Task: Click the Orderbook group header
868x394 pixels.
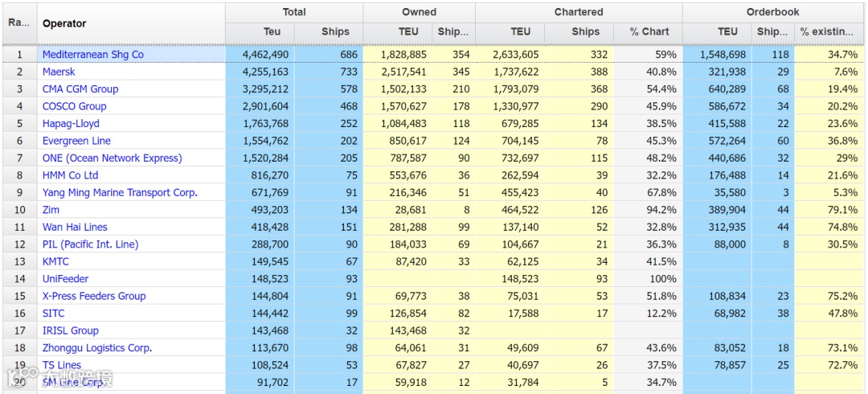Action: pos(773,12)
